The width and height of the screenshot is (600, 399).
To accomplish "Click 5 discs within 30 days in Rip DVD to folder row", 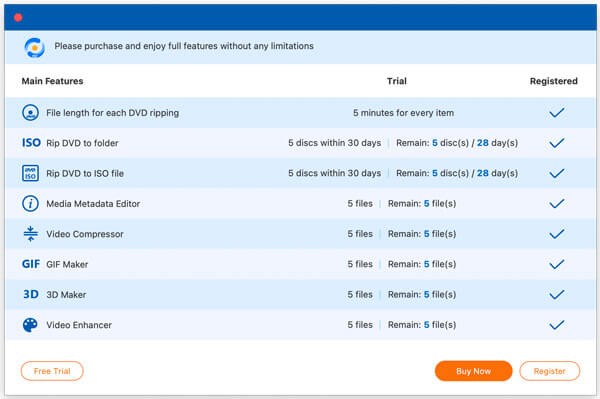I will pyautogui.click(x=334, y=143).
